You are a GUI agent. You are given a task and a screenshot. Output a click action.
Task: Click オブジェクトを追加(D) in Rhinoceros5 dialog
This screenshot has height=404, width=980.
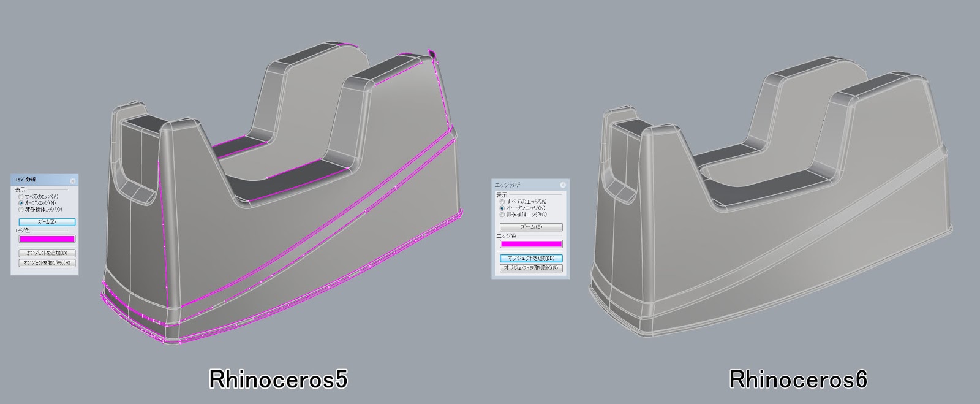point(47,253)
